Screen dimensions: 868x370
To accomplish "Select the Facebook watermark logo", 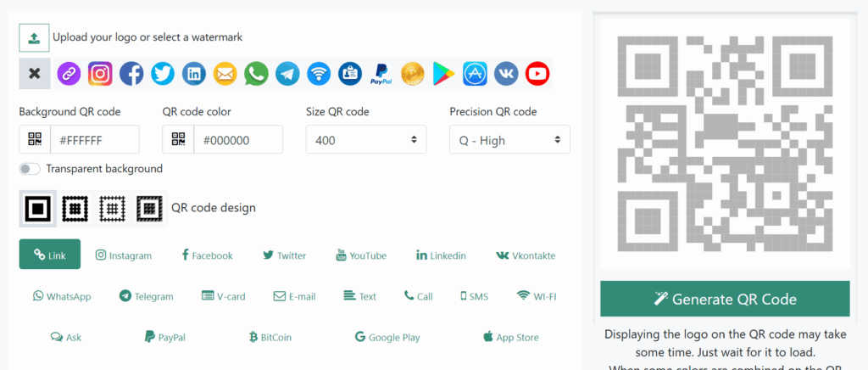I will point(131,73).
